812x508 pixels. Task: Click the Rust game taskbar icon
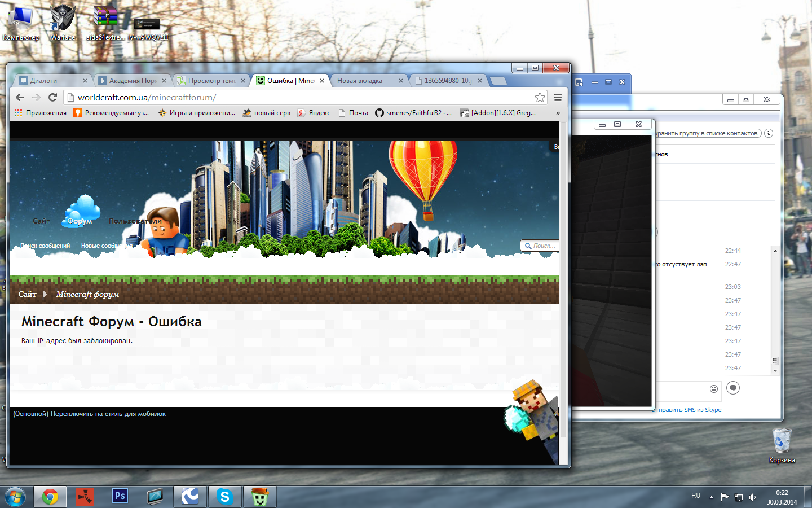click(85, 497)
